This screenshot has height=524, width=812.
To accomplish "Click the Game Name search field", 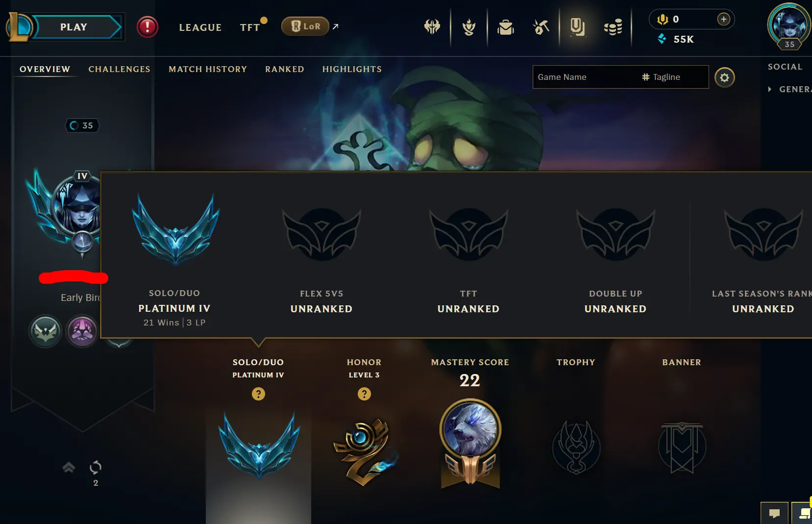I will (x=586, y=77).
